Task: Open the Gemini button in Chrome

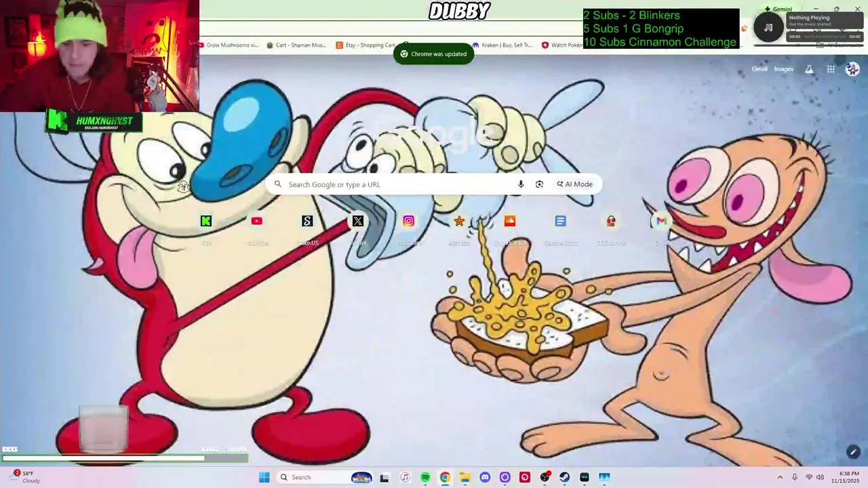Action: (x=778, y=9)
